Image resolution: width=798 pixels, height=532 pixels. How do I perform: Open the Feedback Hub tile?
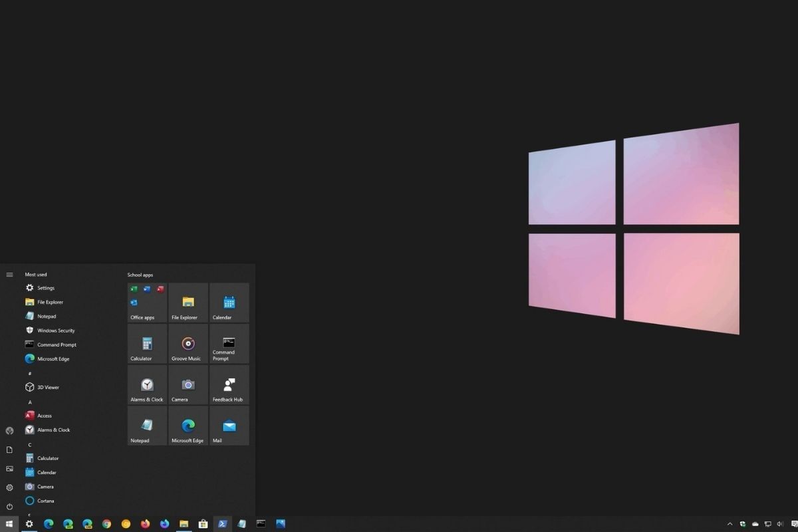[x=229, y=385]
